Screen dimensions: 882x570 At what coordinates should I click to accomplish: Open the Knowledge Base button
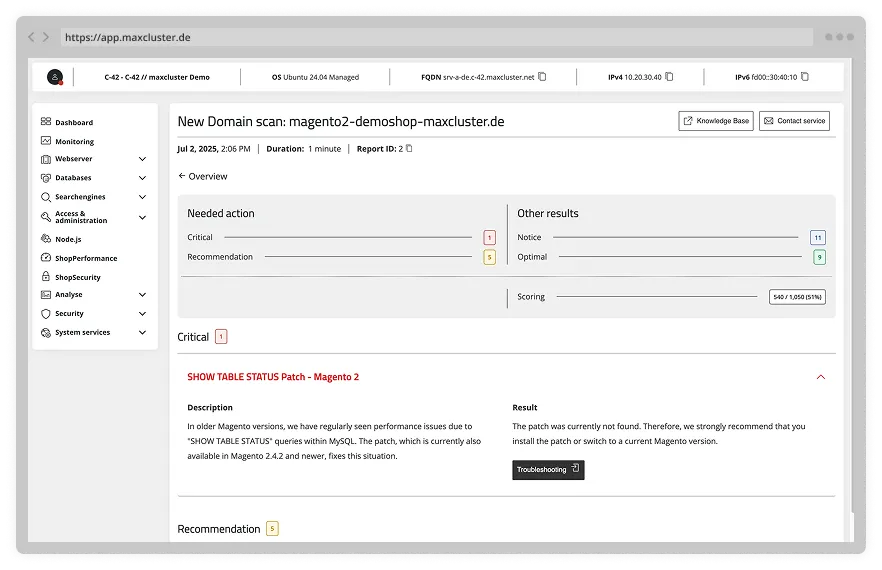tap(716, 121)
